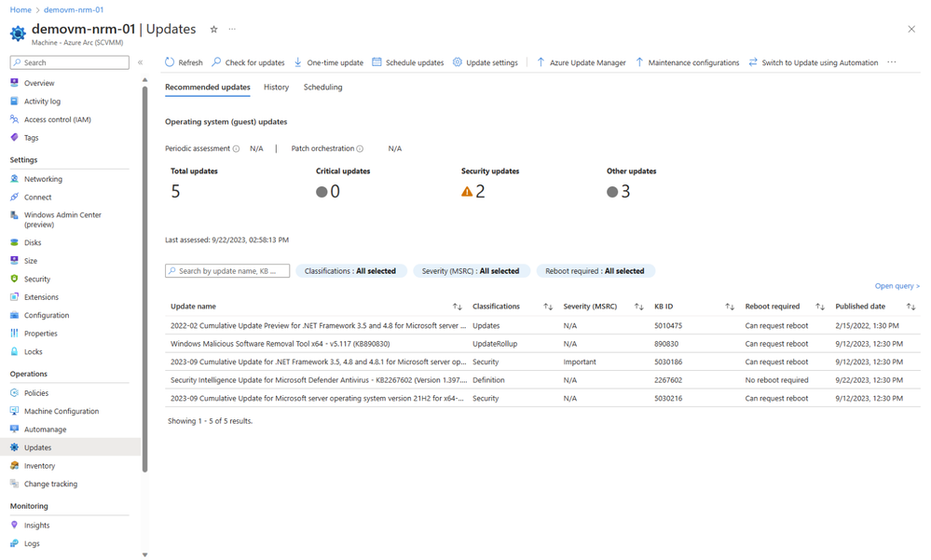Click the Schedule updates calendar icon
Screen dimensions: 931x560
[x=377, y=62]
